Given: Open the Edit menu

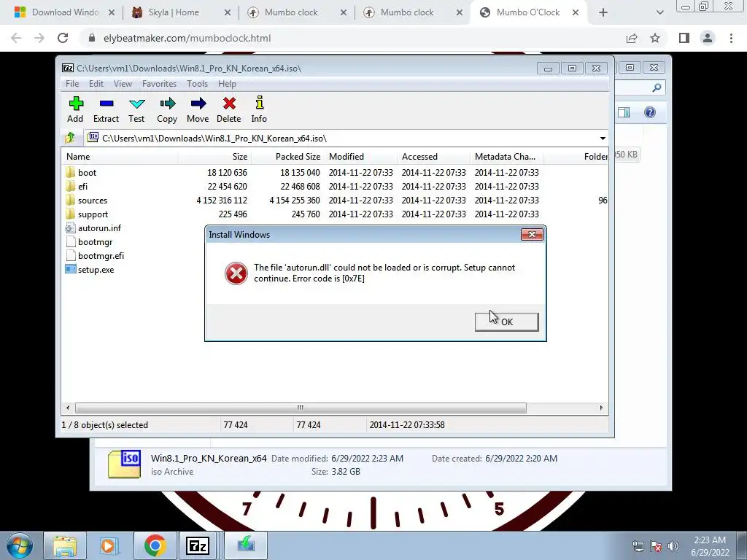Looking at the screenshot, I should tap(96, 84).
